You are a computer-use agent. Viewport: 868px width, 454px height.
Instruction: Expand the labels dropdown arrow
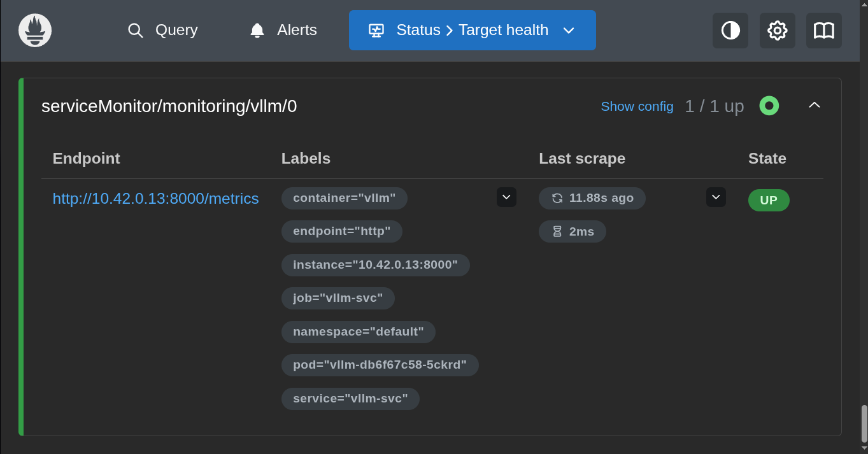pos(507,197)
